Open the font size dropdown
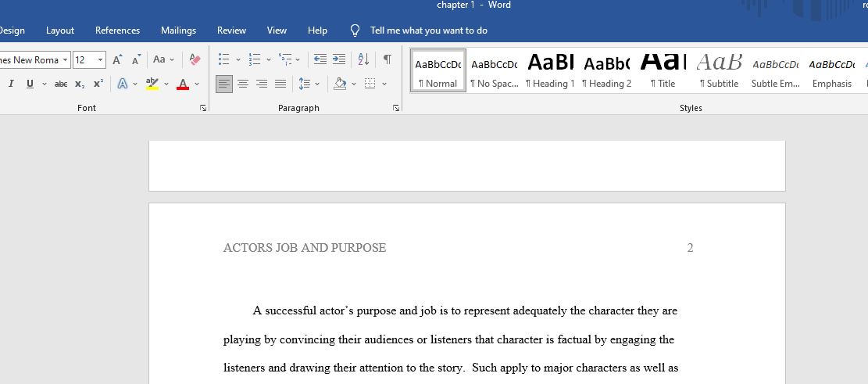The height and width of the screenshot is (384, 868). click(x=100, y=60)
